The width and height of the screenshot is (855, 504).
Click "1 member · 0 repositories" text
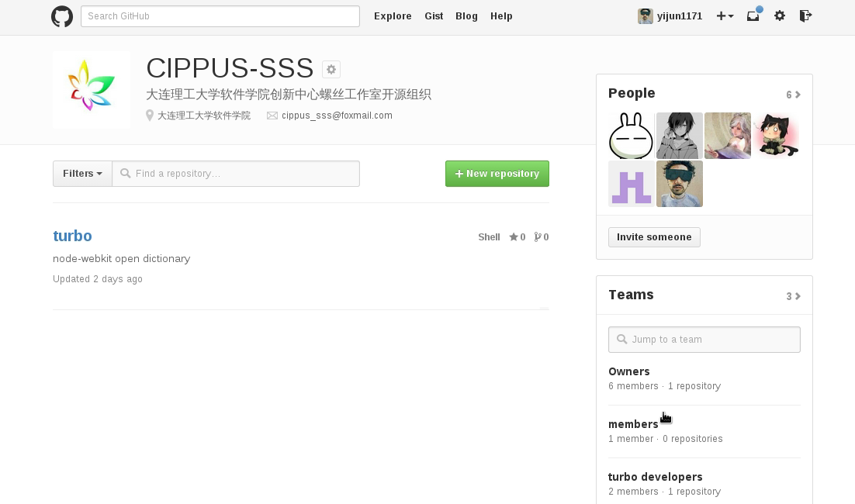pos(665,439)
